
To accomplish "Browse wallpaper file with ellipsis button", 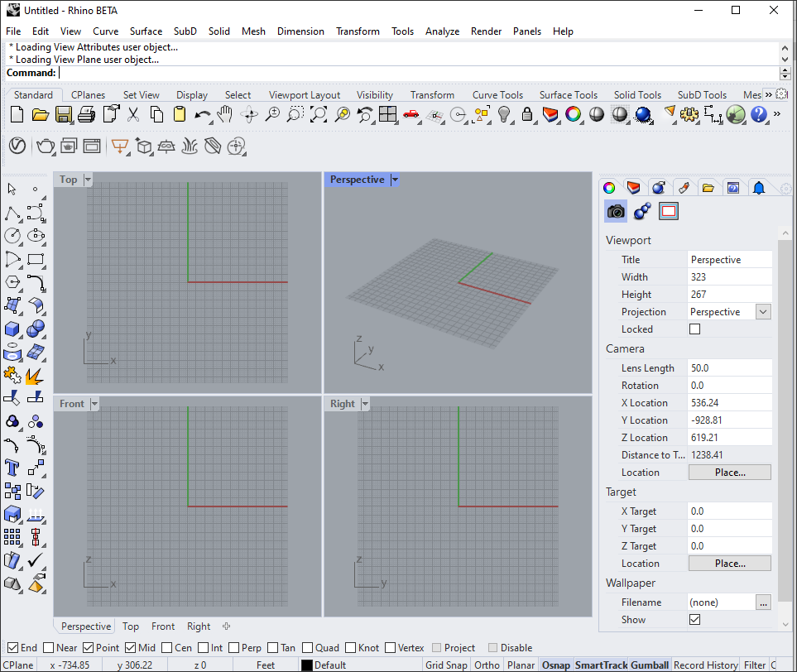I will 763,602.
